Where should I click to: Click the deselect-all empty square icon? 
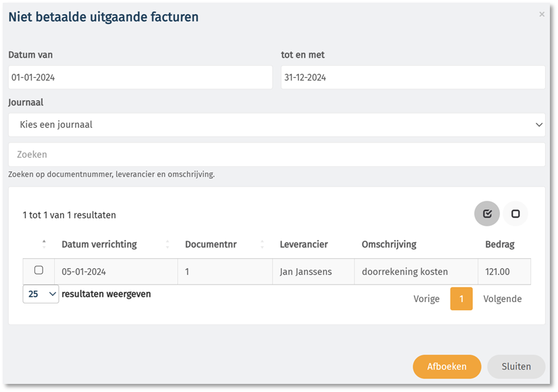tap(515, 214)
